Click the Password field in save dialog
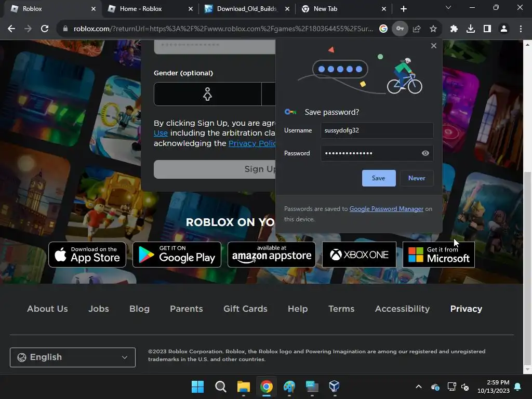 (377, 153)
